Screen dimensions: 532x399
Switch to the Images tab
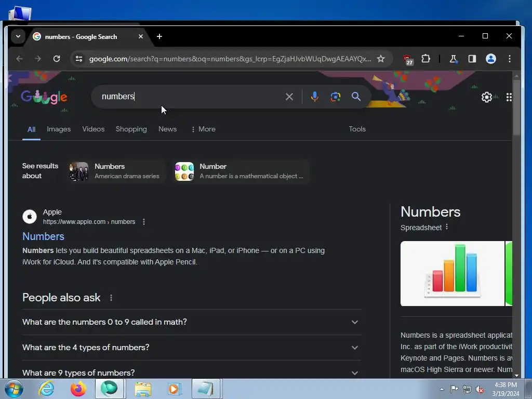coord(59,129)
